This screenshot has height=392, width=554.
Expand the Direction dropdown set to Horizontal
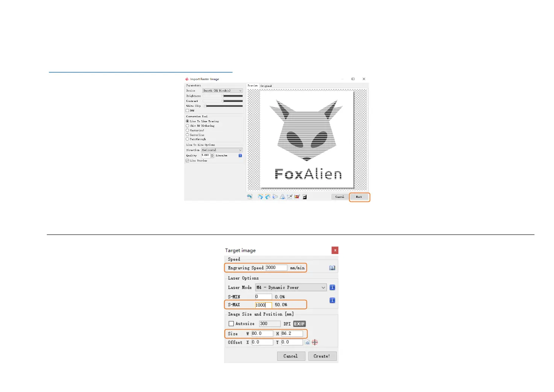[222, 150]
